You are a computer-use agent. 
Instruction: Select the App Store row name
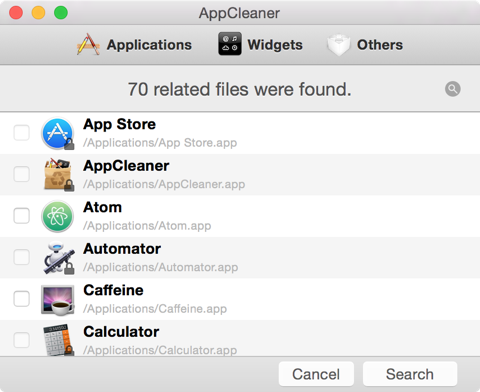(x=119, y=125)
